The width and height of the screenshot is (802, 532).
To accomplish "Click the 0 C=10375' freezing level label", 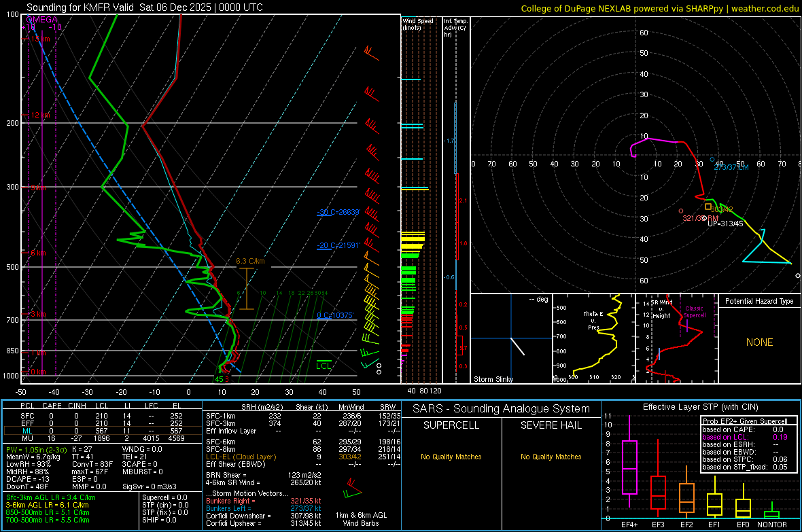I will [335, 316].
